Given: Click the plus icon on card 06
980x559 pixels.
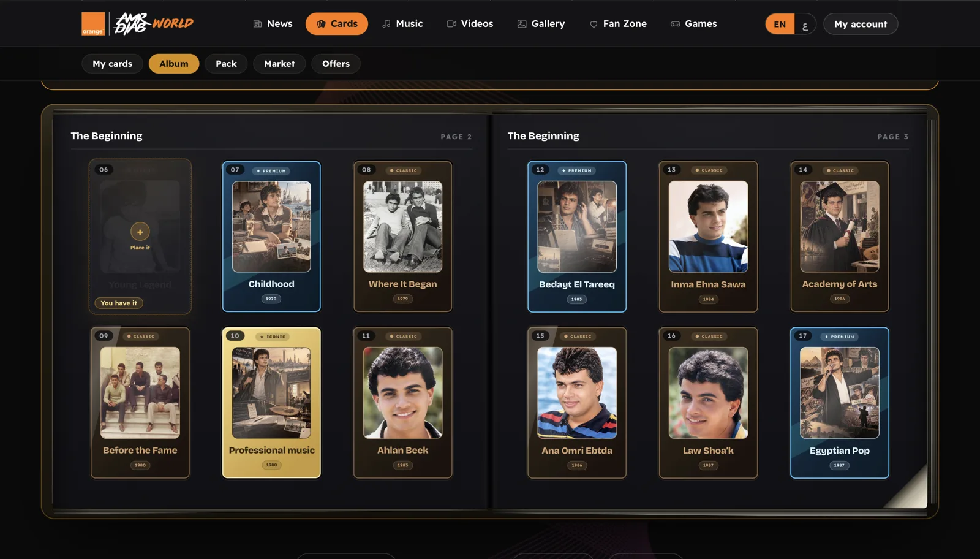Looking at the screenshot, I should click(140, 232).
